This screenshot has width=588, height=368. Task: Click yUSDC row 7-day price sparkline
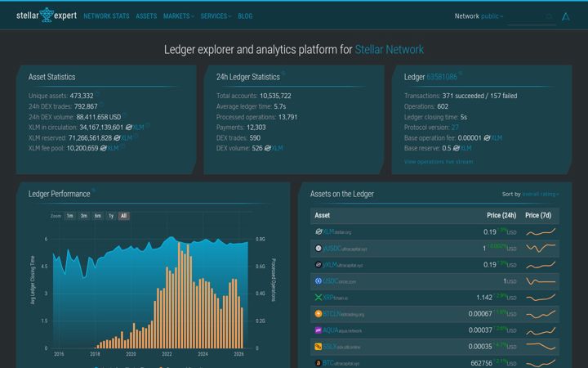[541, 249]
